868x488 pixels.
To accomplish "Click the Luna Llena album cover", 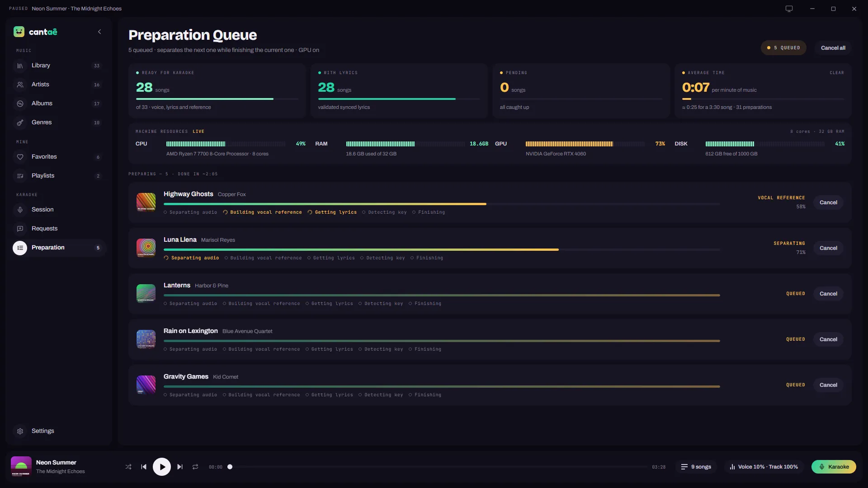I will [146, 248].
